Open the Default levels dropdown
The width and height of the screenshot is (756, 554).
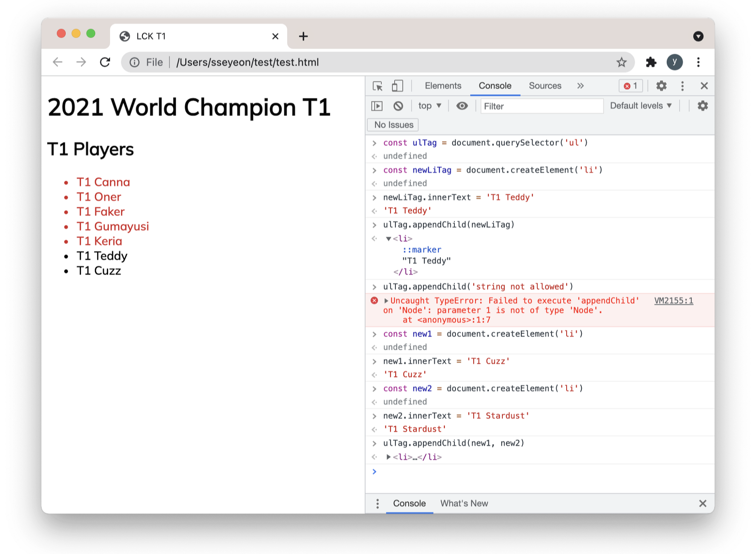[641, 106]
